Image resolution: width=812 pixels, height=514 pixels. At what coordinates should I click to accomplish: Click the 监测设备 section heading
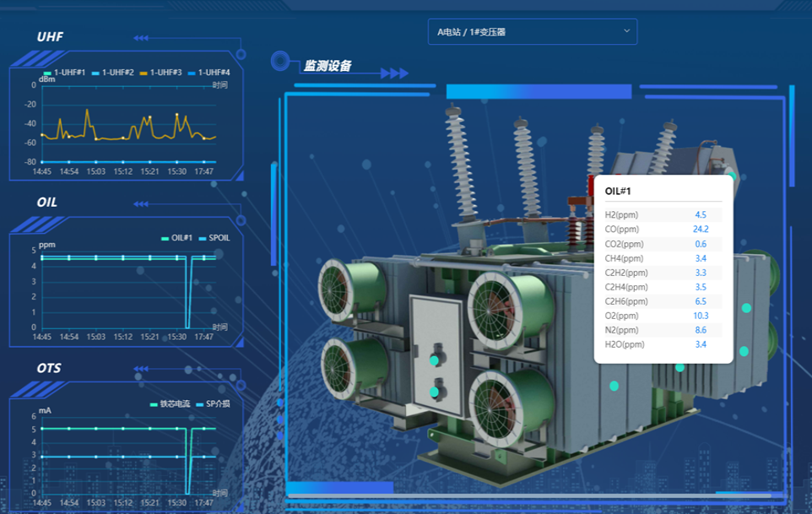point(328,66)
